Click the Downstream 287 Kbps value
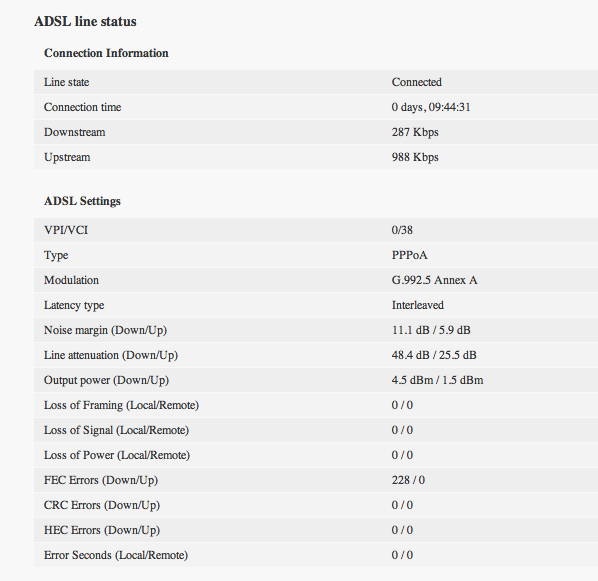 click(415, 132)
